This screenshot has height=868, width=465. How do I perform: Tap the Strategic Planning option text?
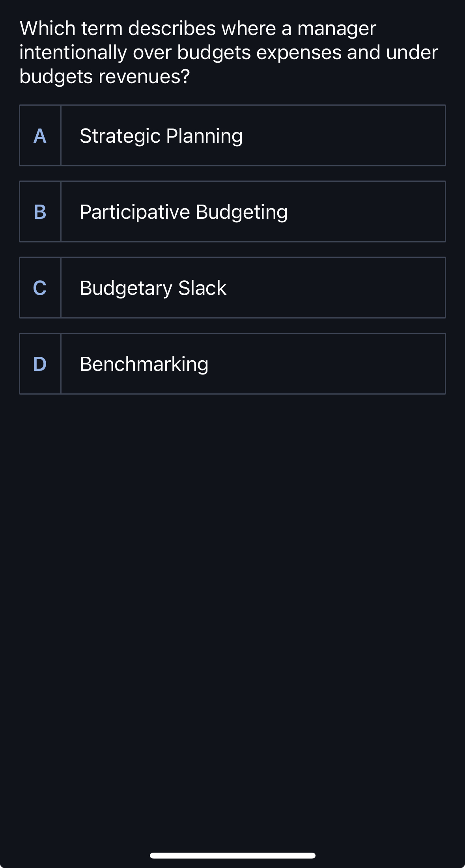(161, 135)
